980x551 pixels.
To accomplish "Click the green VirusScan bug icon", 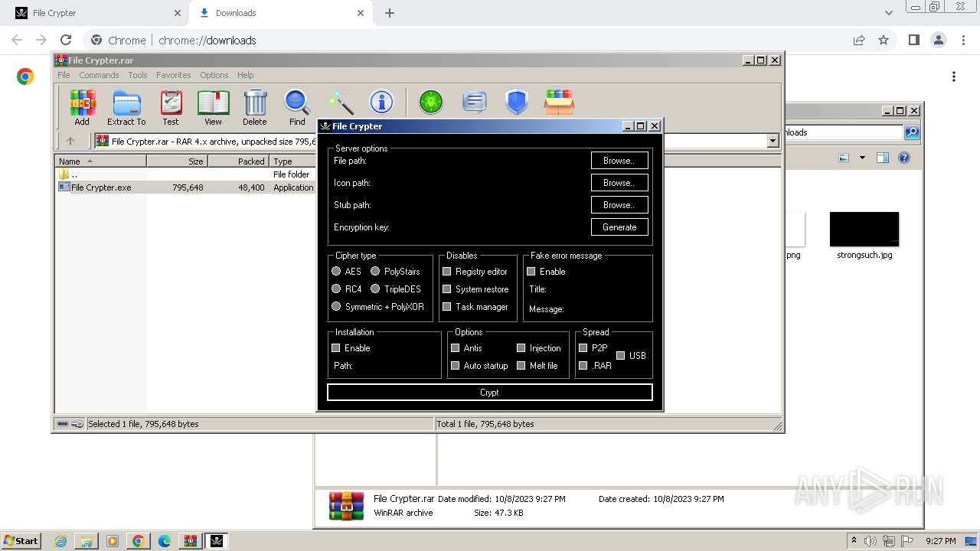I will coord(431,102).
